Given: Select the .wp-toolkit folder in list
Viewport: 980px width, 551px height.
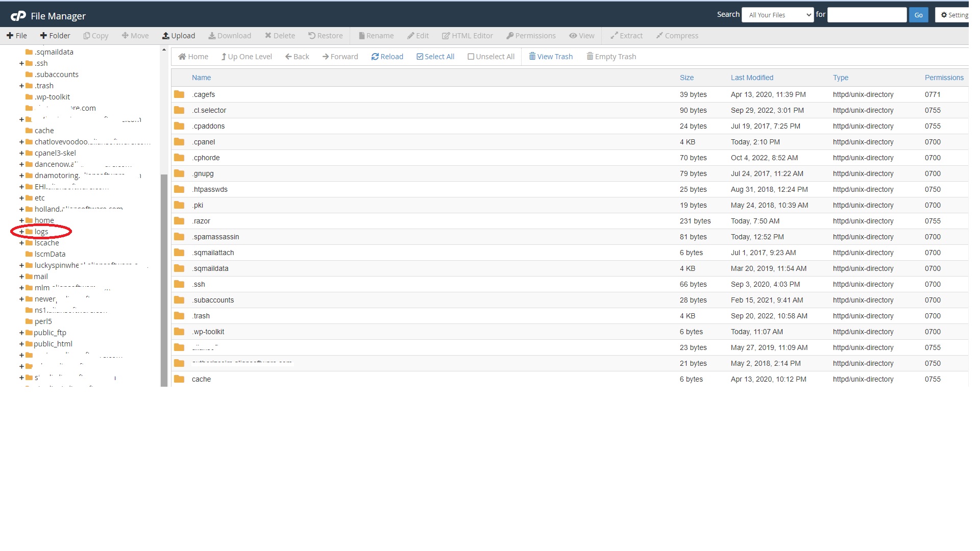Looking at the screenshot, I should click(570, 332).
